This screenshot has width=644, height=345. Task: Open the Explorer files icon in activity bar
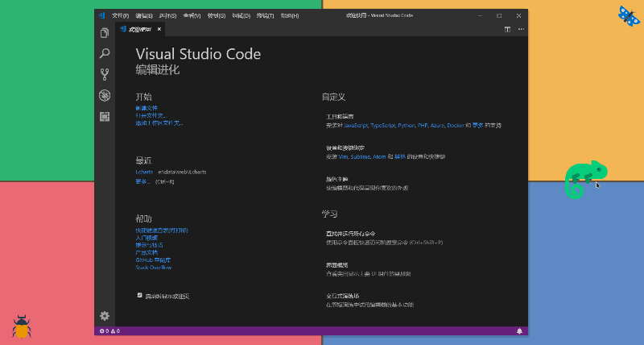[x=105, y=33]
